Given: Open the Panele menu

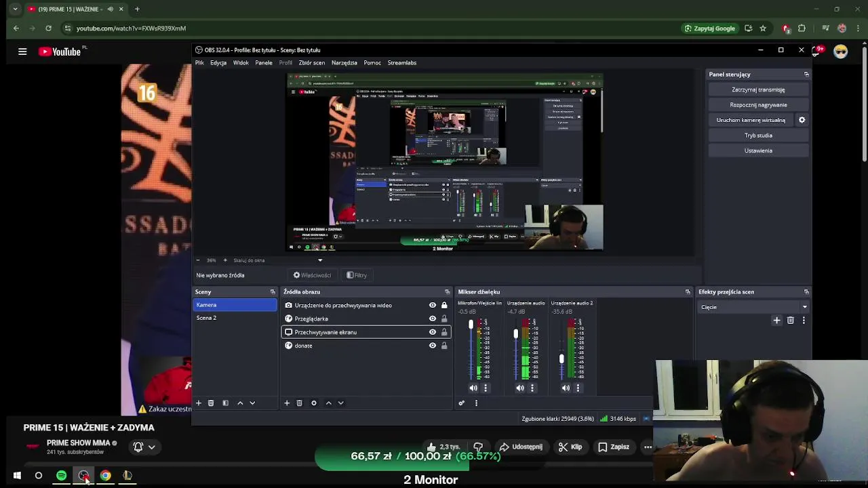Looking at the screenshot, I should 264,63.
